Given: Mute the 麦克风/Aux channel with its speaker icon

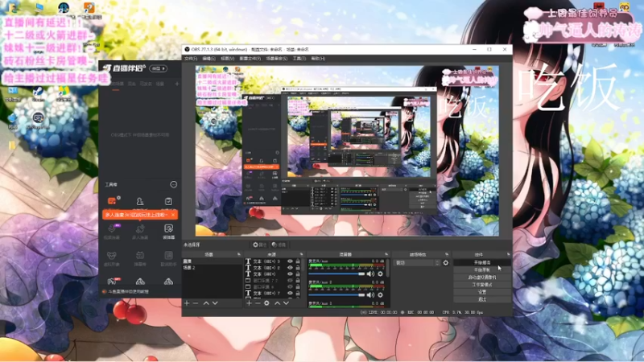Looking at the screenshot, I should [370, 274].
